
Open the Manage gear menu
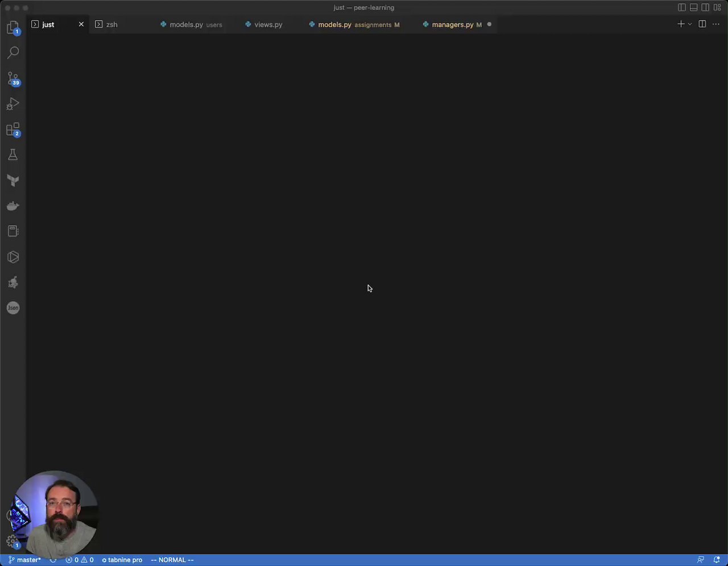(13, 541)
